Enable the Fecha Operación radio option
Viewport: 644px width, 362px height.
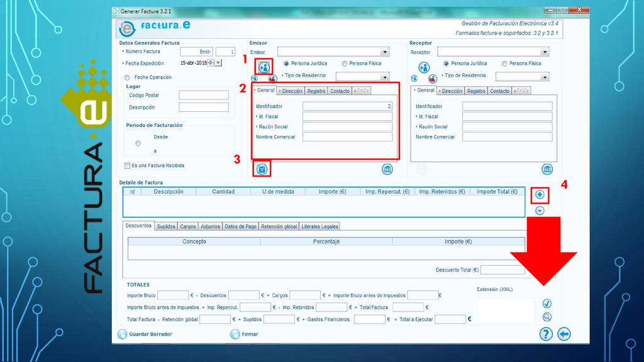tap(127, 77)
